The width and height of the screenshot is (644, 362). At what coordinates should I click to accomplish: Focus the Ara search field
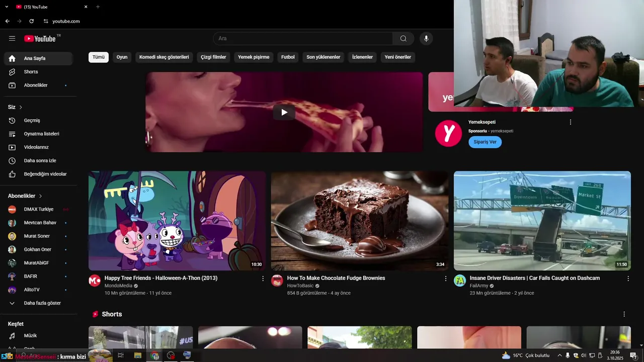(x=303, y=39)
